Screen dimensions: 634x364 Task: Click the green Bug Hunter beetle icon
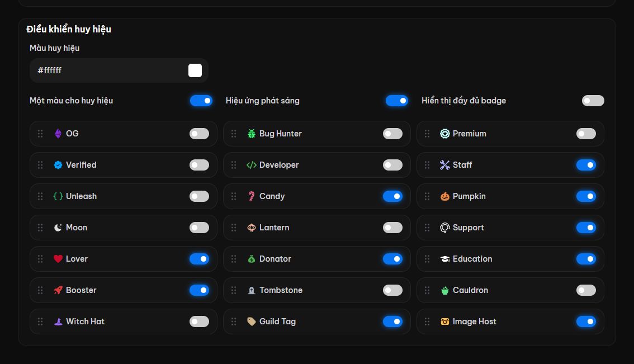pyautogui.click(x=252, y=134)
